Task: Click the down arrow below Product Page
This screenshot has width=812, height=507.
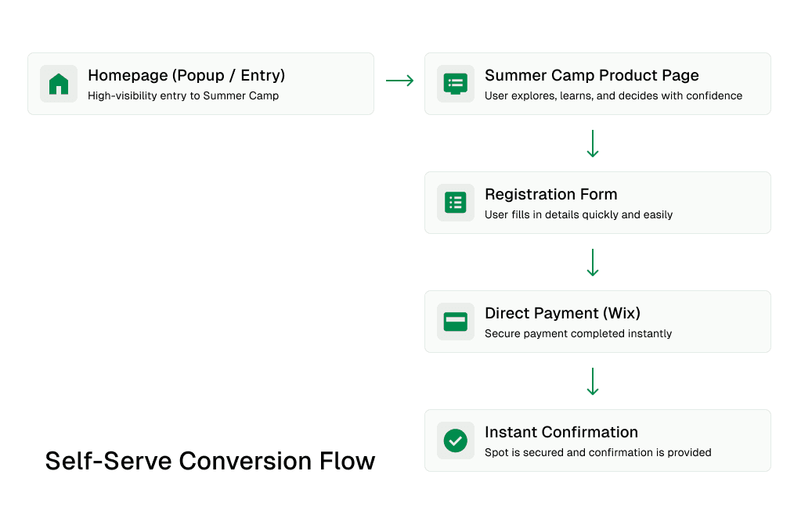Action: tap(593, 143)
